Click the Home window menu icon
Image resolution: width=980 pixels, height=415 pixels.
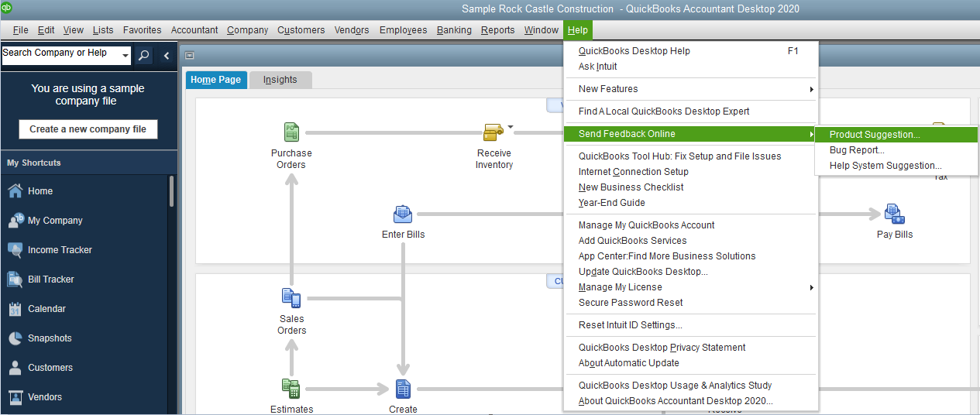point(190,55)
